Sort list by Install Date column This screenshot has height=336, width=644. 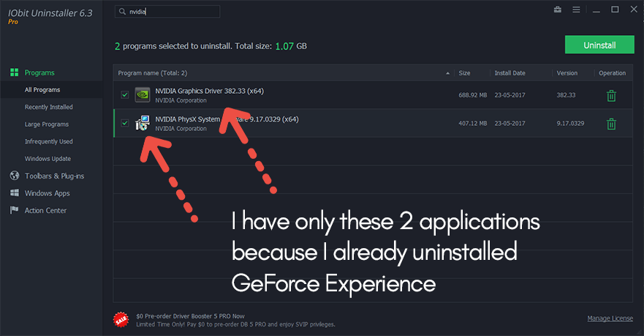pos(509,72)
